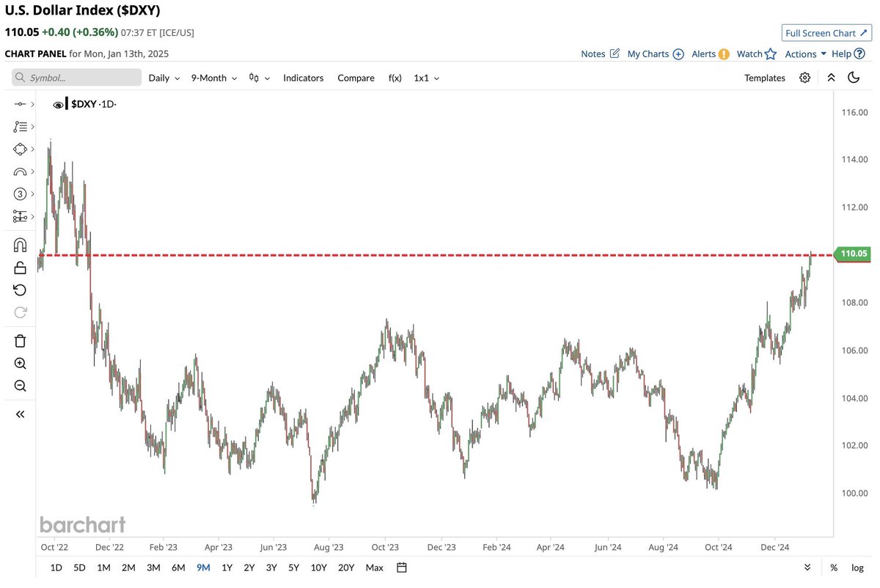Toggle log scale on the chart
The width and height of the screenshot is (880, 588).
coord(857,567)
